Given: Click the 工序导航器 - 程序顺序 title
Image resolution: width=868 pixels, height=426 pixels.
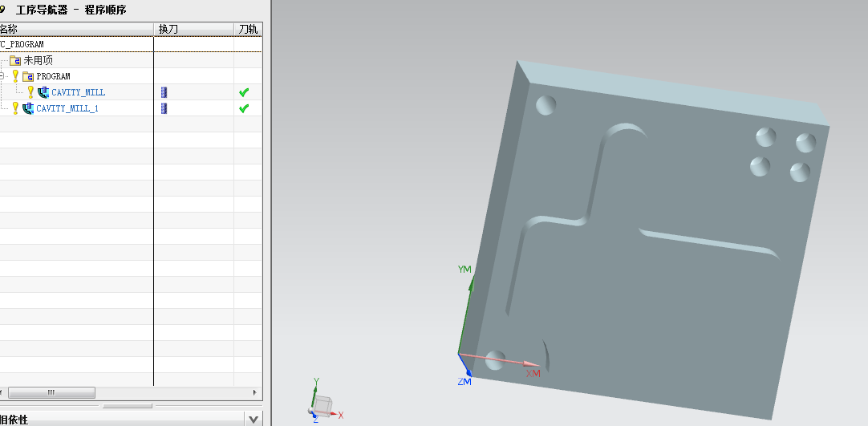Looking at the screenshot, I should coord(71,10).
